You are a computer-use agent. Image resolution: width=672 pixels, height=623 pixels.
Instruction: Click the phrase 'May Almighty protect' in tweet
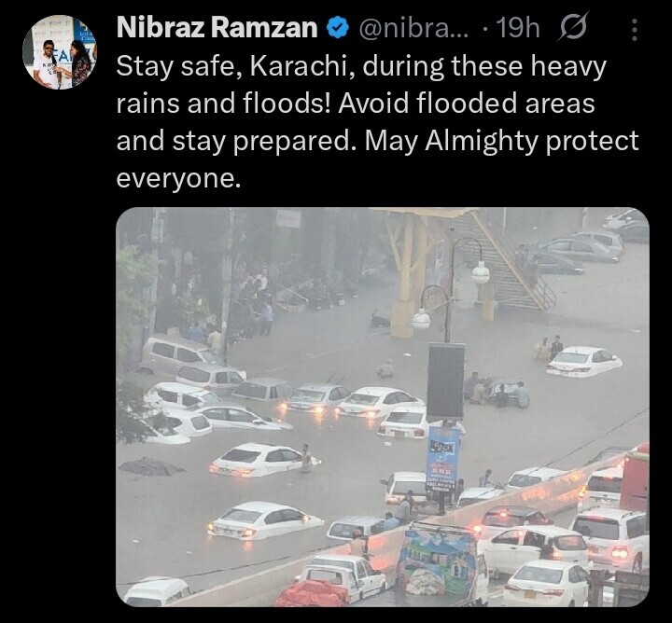coord(502,142)
